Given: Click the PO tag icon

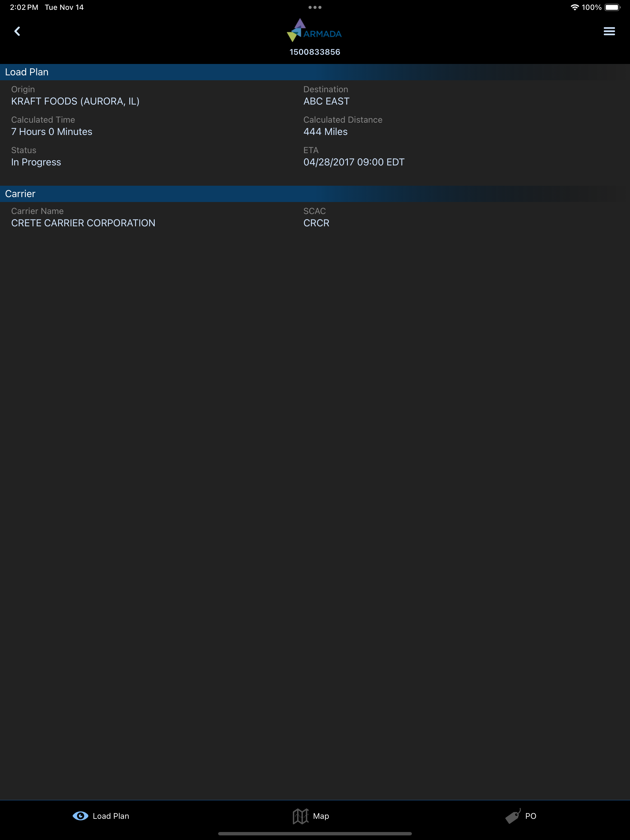Looking at the screenshot, I should [512, 816].
